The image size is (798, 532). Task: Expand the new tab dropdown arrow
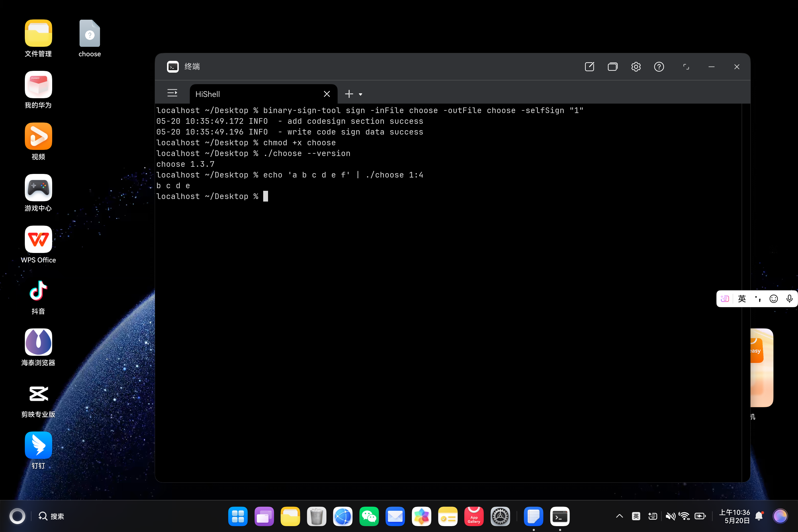coord(361,94)
